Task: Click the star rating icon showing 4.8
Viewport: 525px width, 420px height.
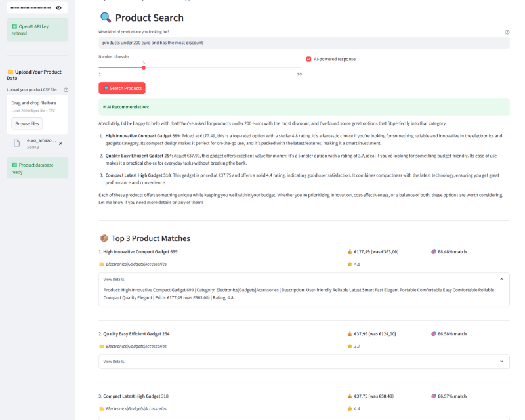Action: point(350,264)
